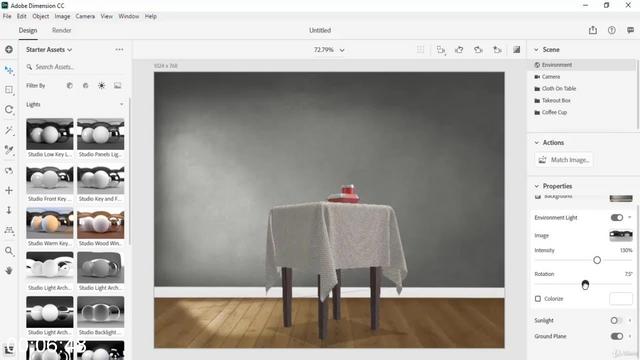
Task: Click the group selection icon in canvas toolbar
Action: point(440,49)
